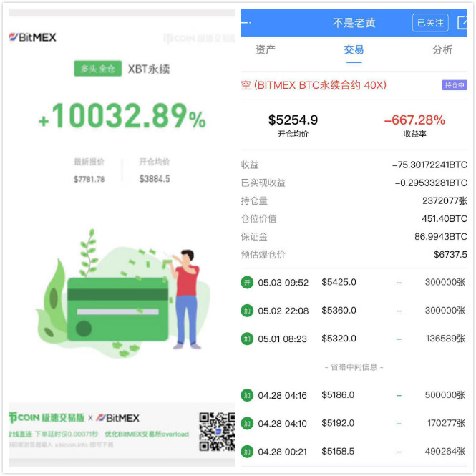Click the XBT永续 contract label

(149, 69)
